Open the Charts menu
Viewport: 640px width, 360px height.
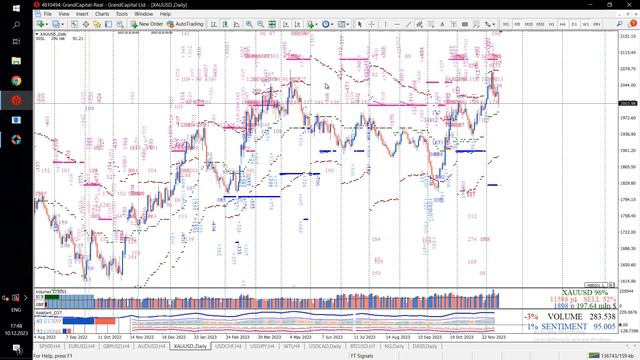[102, 14]
